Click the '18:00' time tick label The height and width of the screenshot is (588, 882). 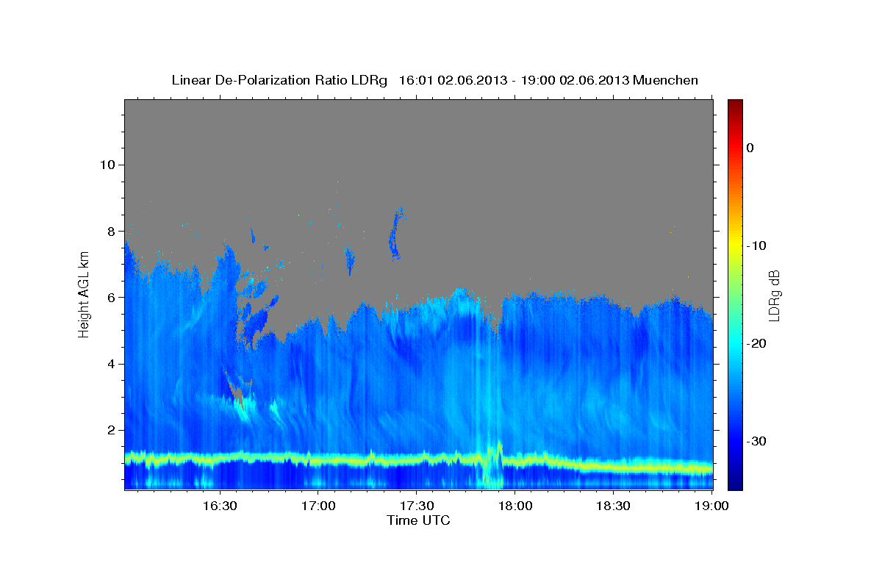coord(514,506)
